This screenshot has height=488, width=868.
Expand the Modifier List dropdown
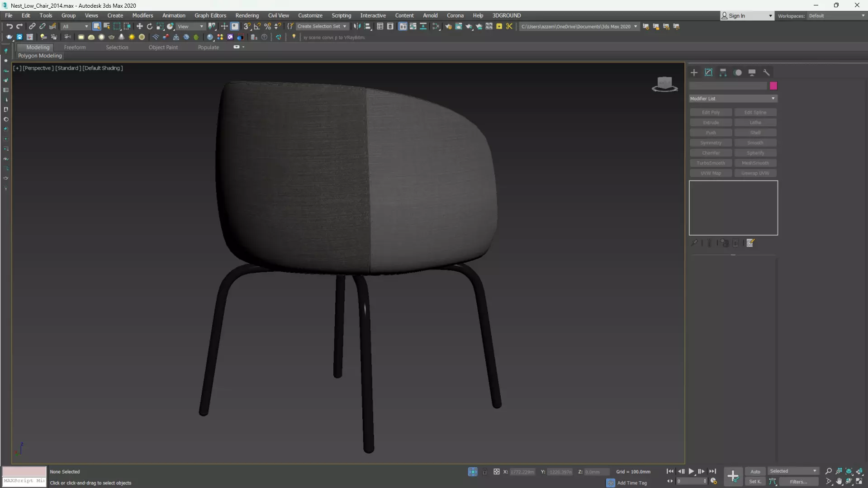point(733,99)
